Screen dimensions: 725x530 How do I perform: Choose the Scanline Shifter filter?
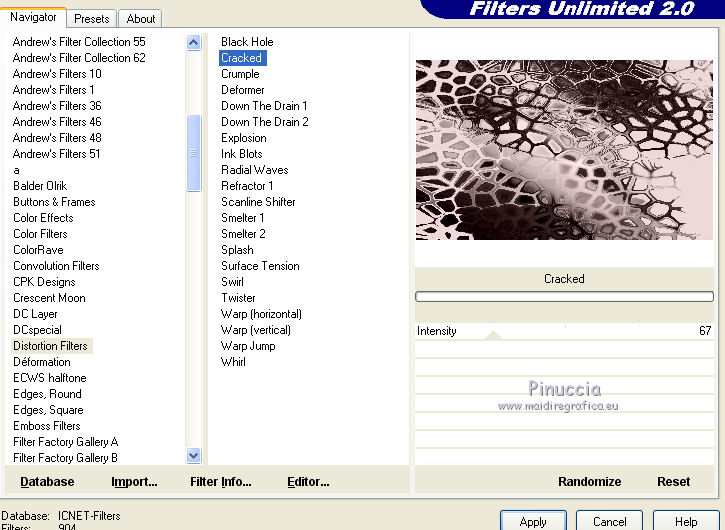click(x=258, y=202)
